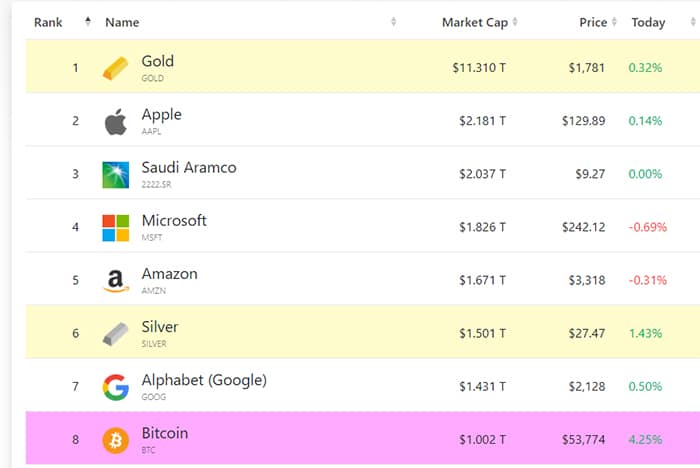Select the Microsoft logo icon
The image size is (700, 468).
click(116, 228)
